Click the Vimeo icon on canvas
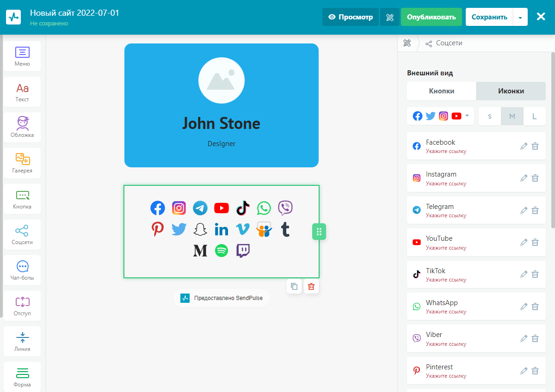Image resolution: width=555 pixels, height=392 pixels. click(x=243, y=229)
